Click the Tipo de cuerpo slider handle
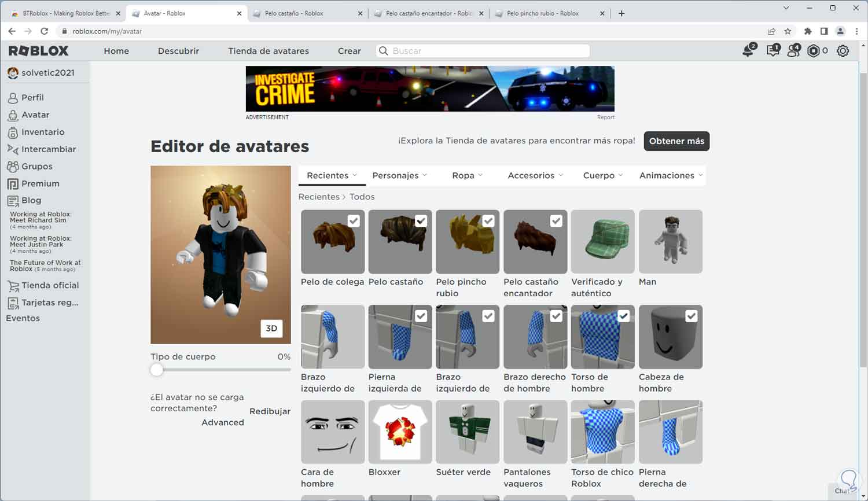Image resolution: width=868 pixels, height=501 pixels. [157, 370]
